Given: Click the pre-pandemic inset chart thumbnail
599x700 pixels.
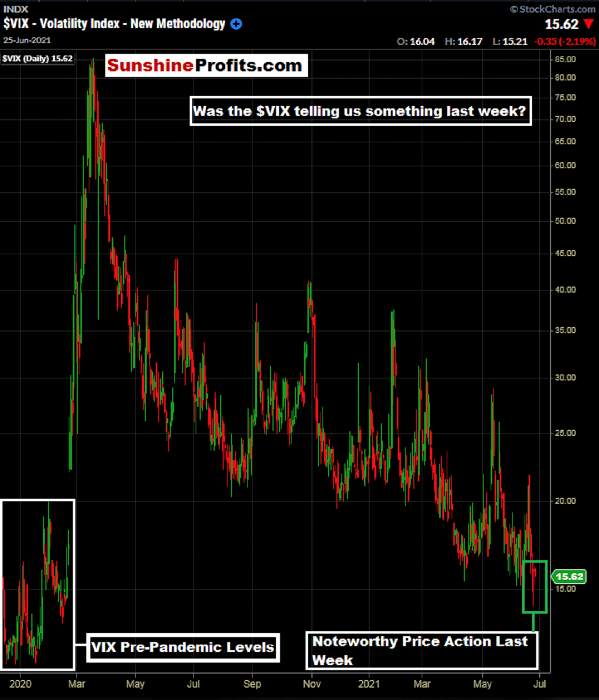Looking at the screenshot, I should tap(38, 584).
